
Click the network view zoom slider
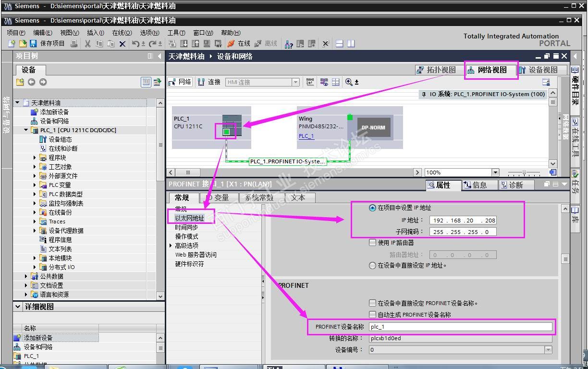(525, 172)
